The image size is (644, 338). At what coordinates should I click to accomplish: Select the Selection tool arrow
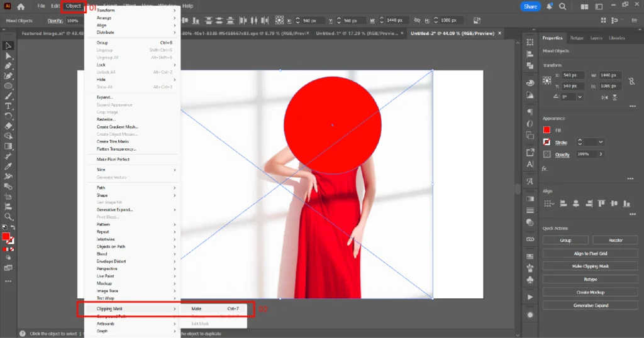tap(8, 45)
